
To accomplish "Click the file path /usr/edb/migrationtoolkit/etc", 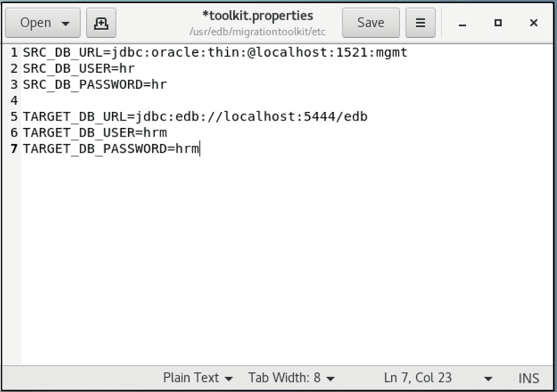I will (258, 31).
